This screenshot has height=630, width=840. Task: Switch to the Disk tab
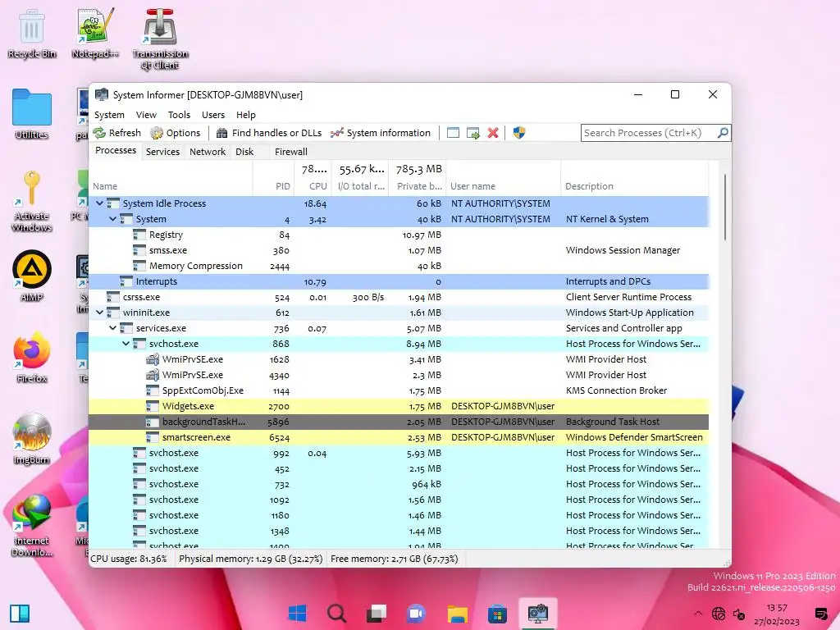point(244,152)
